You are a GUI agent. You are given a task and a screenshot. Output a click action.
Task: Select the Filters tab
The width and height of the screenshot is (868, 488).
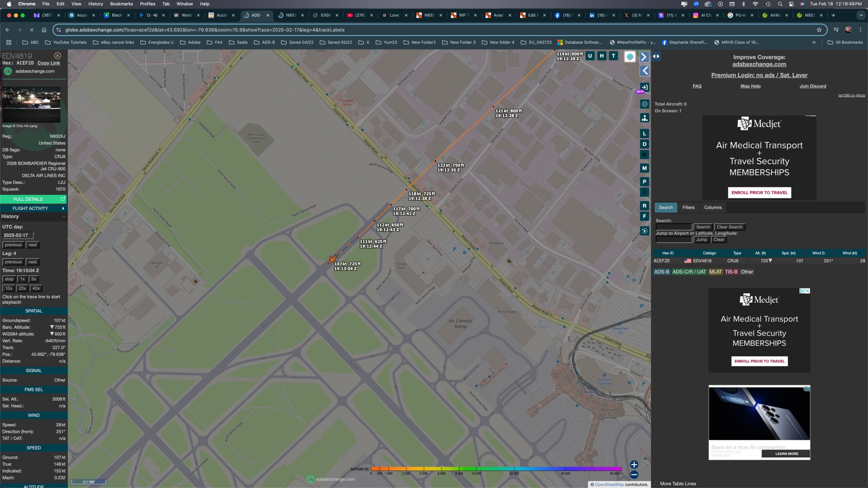point(688,207)
